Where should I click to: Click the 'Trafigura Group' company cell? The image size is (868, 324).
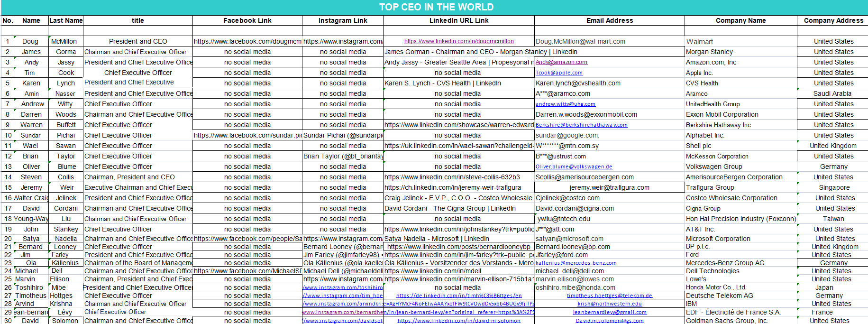(741, 187)
